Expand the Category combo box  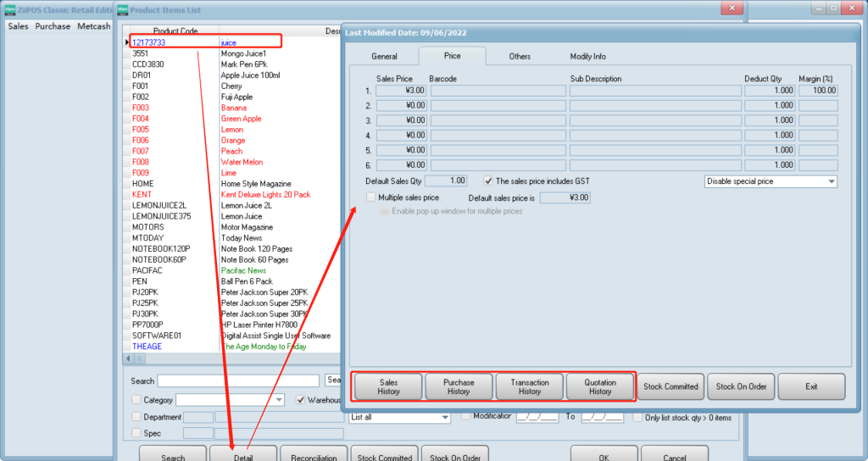(280, 400)
